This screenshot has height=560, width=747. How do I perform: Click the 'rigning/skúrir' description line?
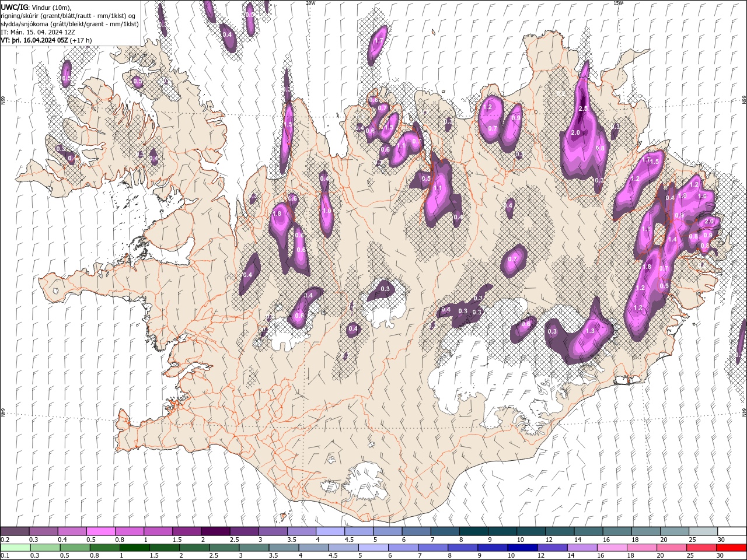[x=68, y=16]
